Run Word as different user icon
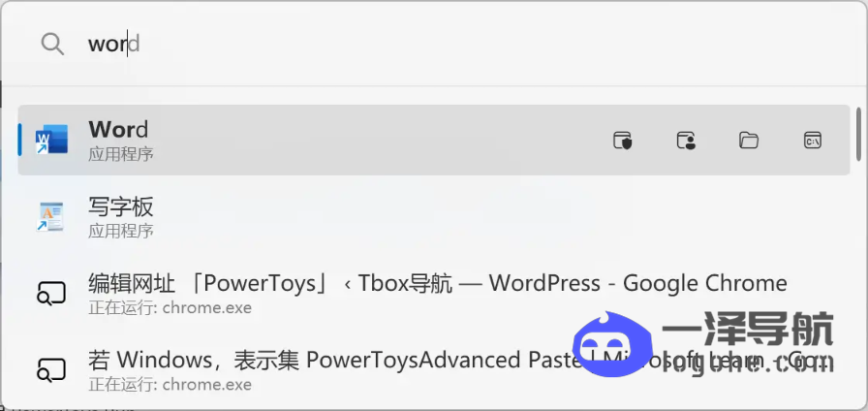The height and width of the screenshot is (411, 868). (x=686, y=141)
